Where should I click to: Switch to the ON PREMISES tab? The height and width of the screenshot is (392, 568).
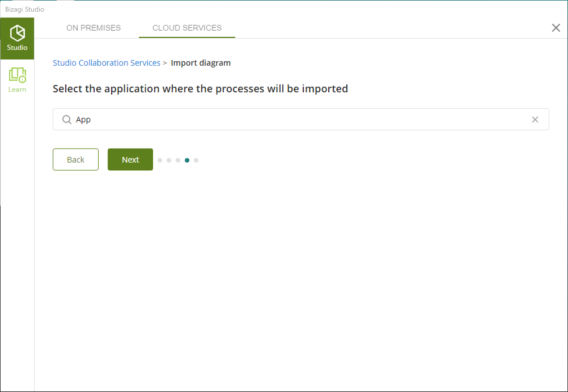93,27
